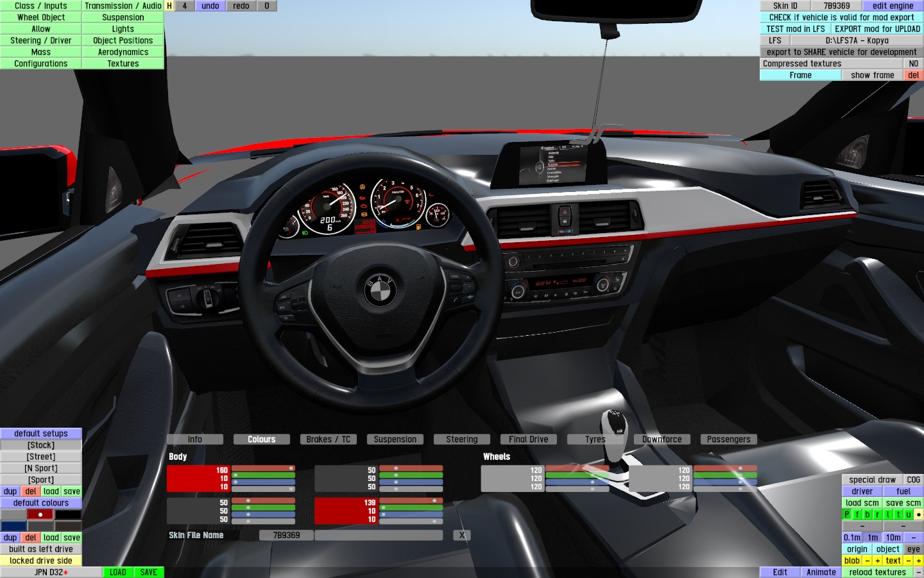Switch to Edit mode

[x=780, y=572]
